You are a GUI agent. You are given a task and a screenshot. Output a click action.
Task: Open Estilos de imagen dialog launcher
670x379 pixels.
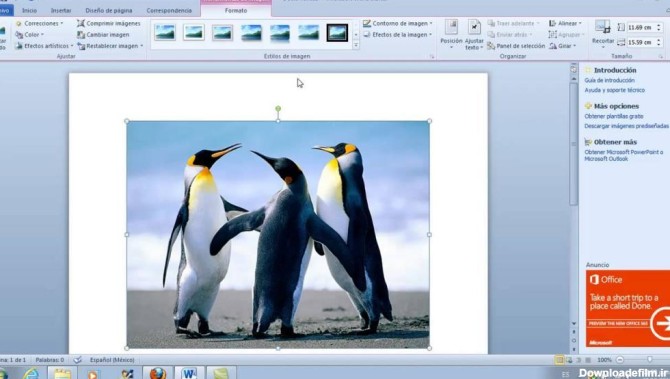432,56
